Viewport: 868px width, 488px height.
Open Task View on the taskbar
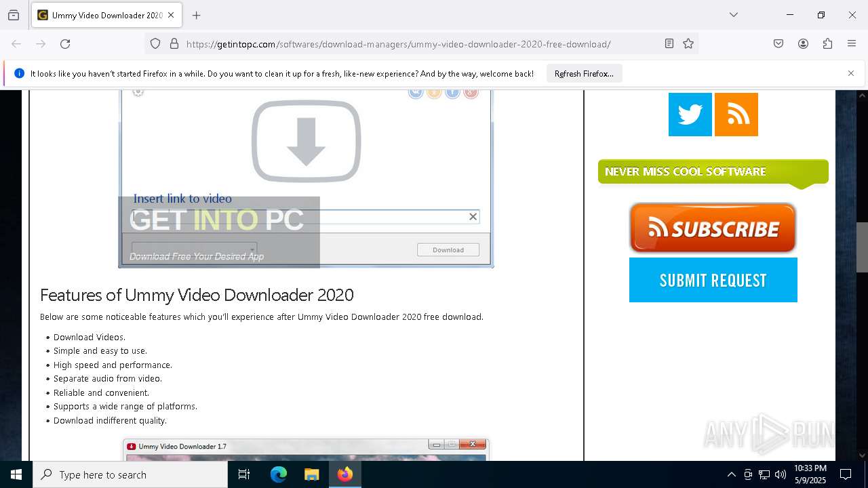click(x=244, y=474)
